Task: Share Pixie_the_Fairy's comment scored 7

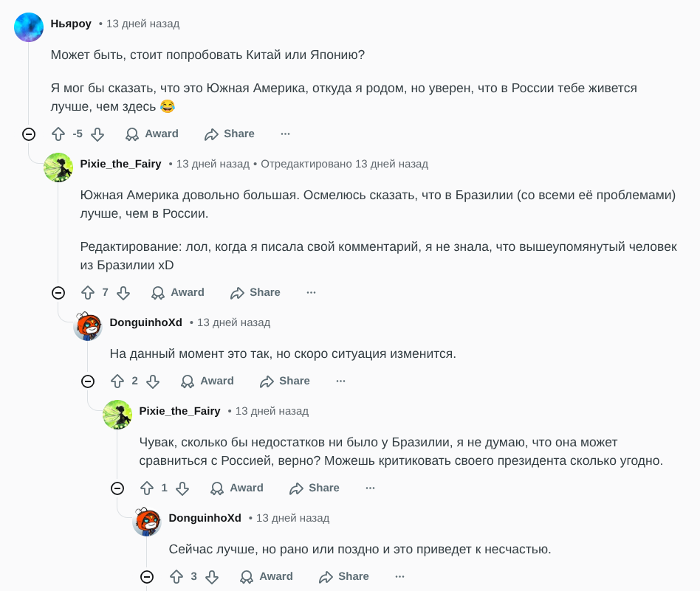Action: [x=255, y=292]
